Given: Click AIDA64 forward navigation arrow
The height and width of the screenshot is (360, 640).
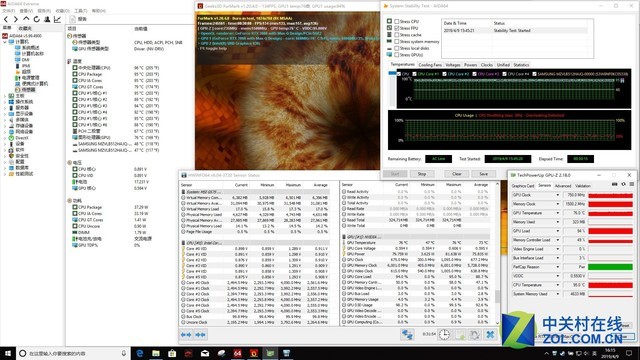Looking at the screenshot, I should pyautogui.click(x=16, y=19).
